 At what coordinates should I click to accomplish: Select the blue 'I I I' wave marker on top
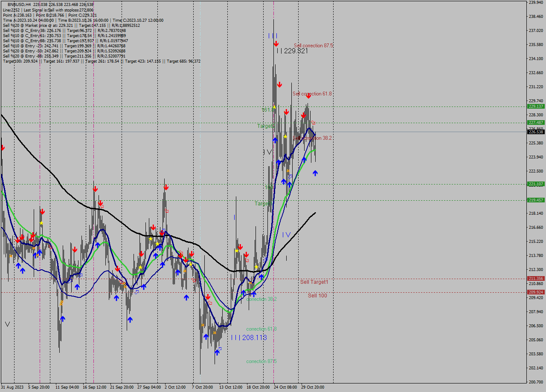(x=273, y=36)
